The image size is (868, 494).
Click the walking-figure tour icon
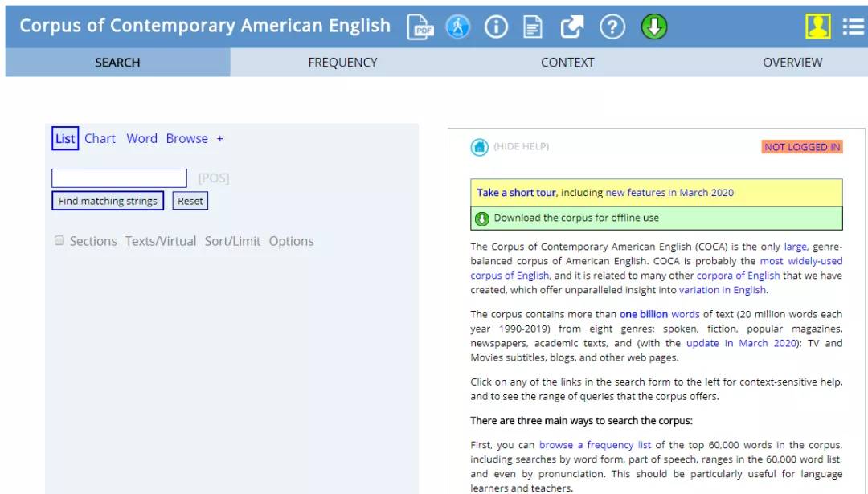pos(458,27)
